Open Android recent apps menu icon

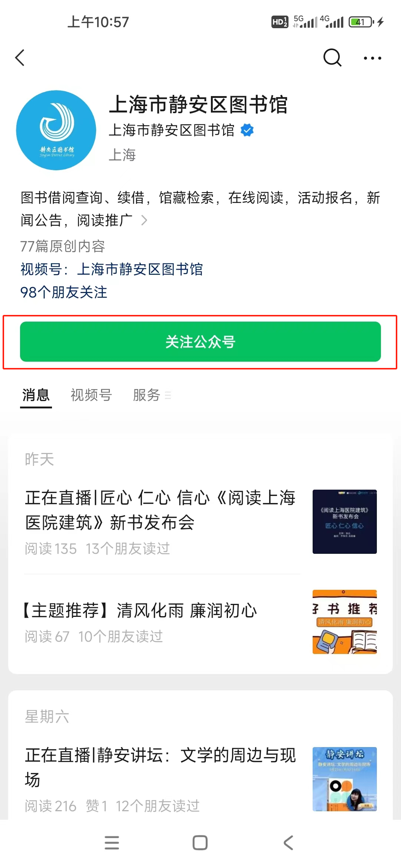112,843
